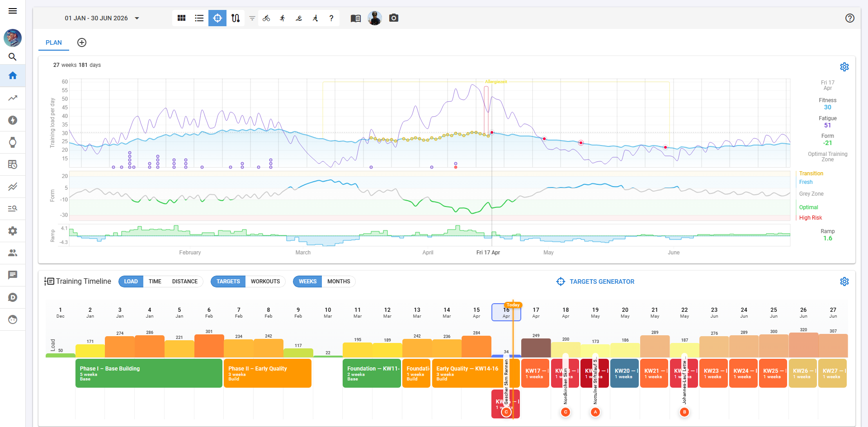
Task: Open the hamburger menu
Action: 13,11
